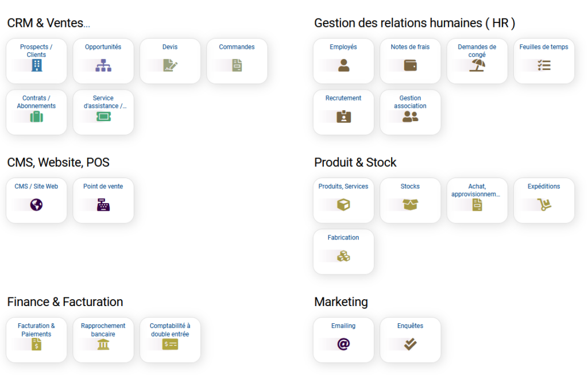Viewport: 588px width, 375px height.
Task: Click the Opportunités hierarchy icon
Action: coord(103,65)
